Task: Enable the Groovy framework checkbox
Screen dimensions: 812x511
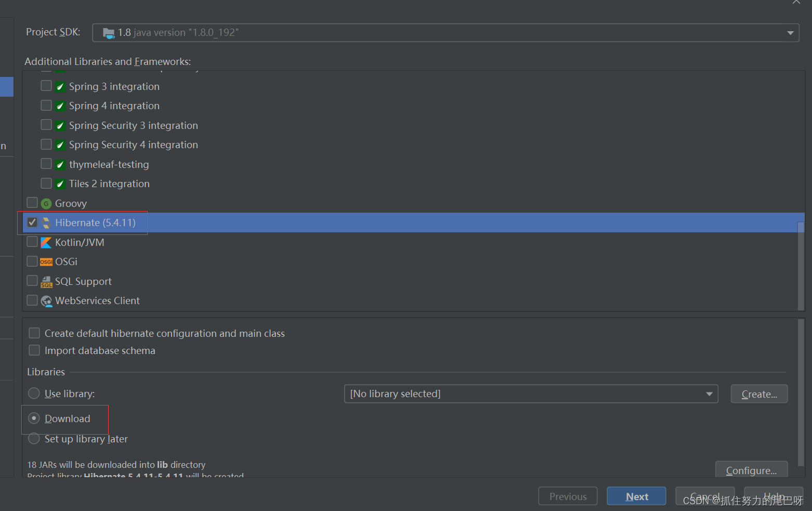Action: (x=32, y=203)
